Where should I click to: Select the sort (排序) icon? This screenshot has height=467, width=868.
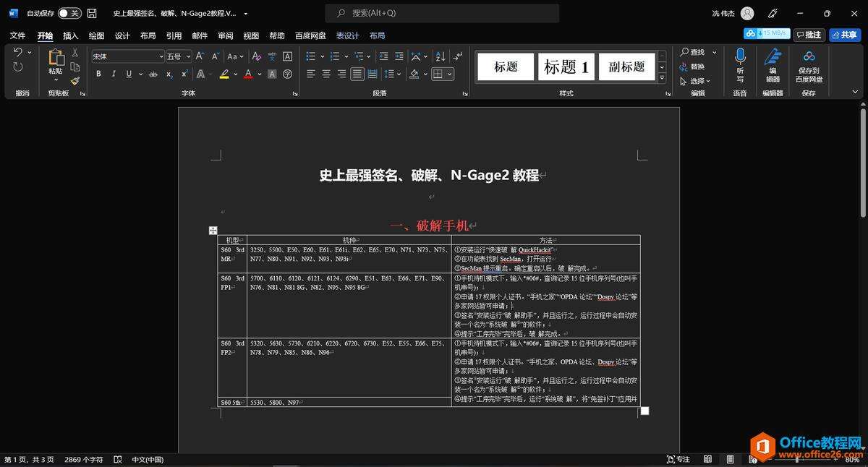coord(440,55)
